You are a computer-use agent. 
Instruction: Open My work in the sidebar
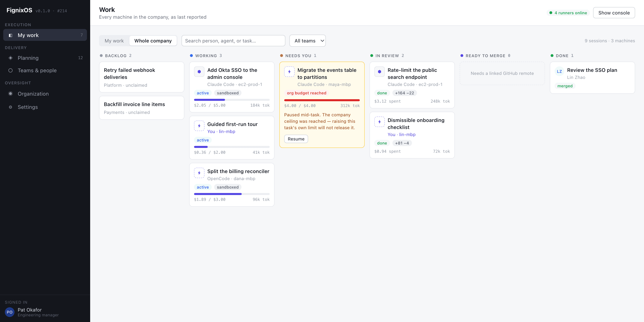pyautogui.click(x=45, y=35)
